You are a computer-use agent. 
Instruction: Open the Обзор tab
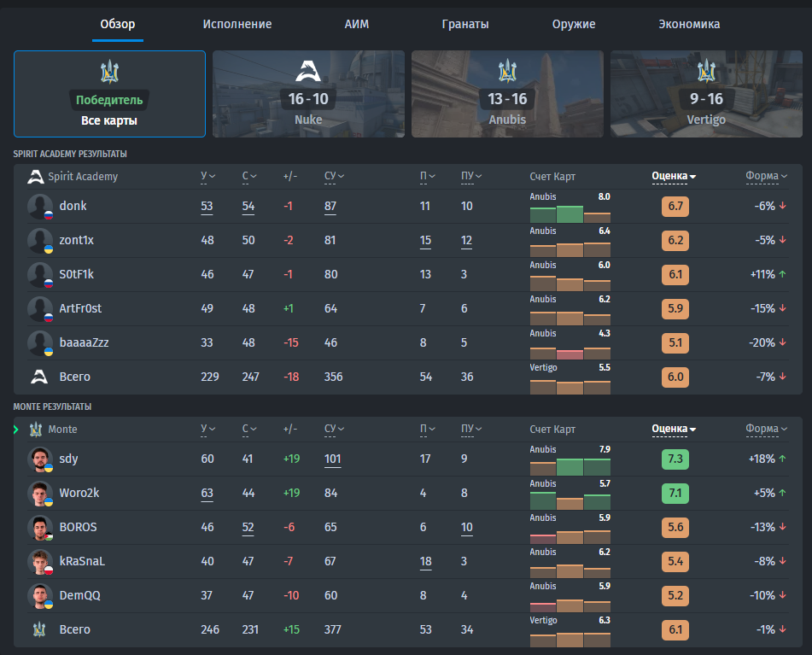coord(118,24)
